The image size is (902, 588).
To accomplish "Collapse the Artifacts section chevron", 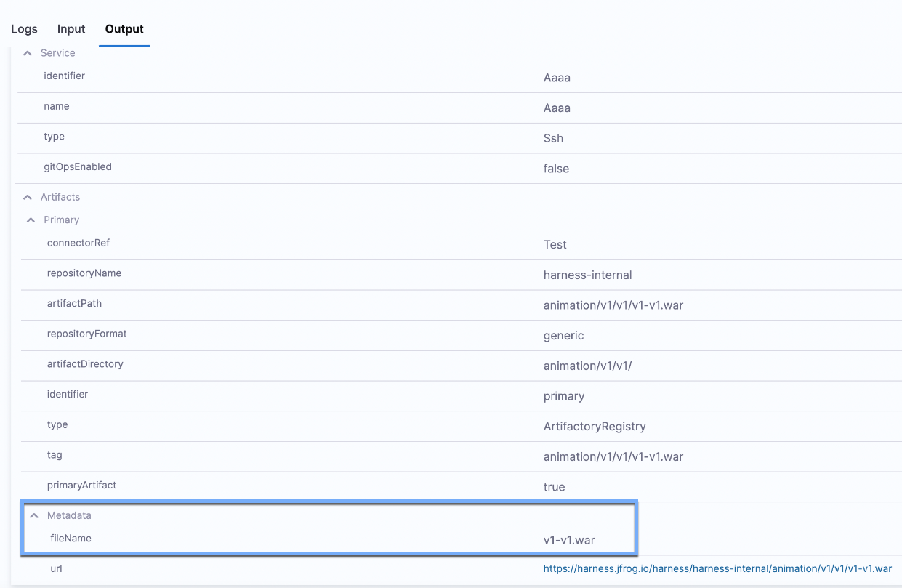I will click(28, 197).
